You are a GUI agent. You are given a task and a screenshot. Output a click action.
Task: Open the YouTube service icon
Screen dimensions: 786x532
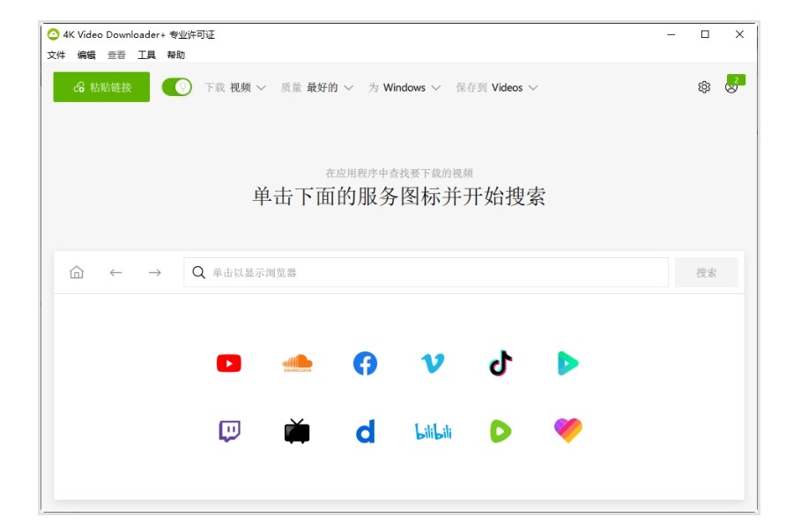point(229,363)
